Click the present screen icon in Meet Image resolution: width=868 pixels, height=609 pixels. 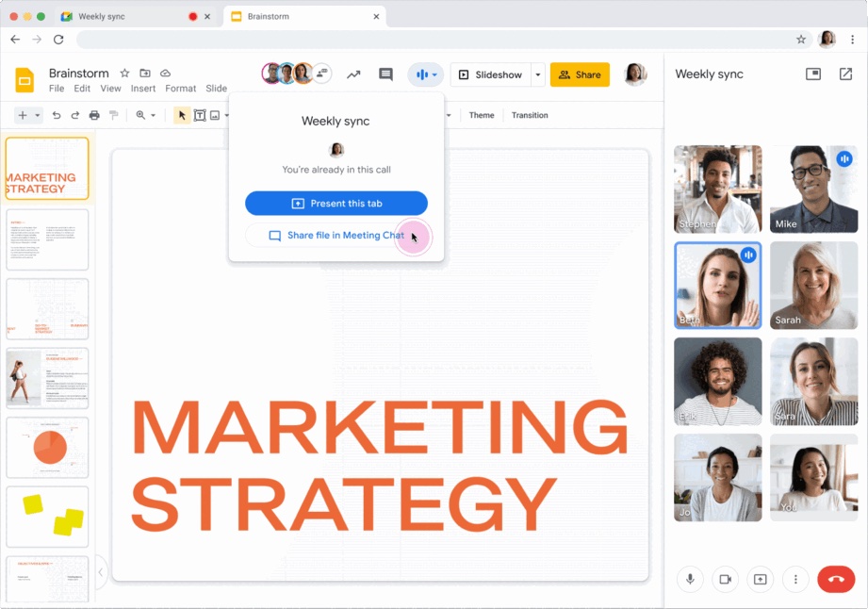[761, 579]
